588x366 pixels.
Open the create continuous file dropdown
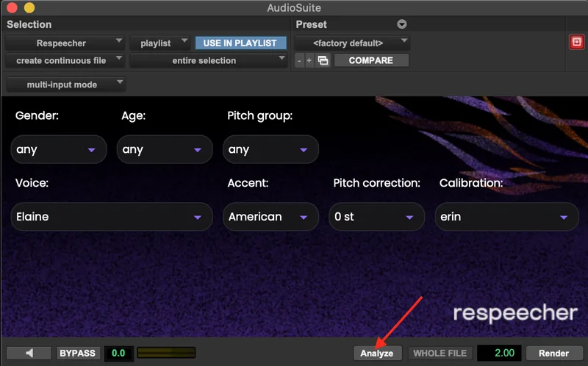pos(65,60)
